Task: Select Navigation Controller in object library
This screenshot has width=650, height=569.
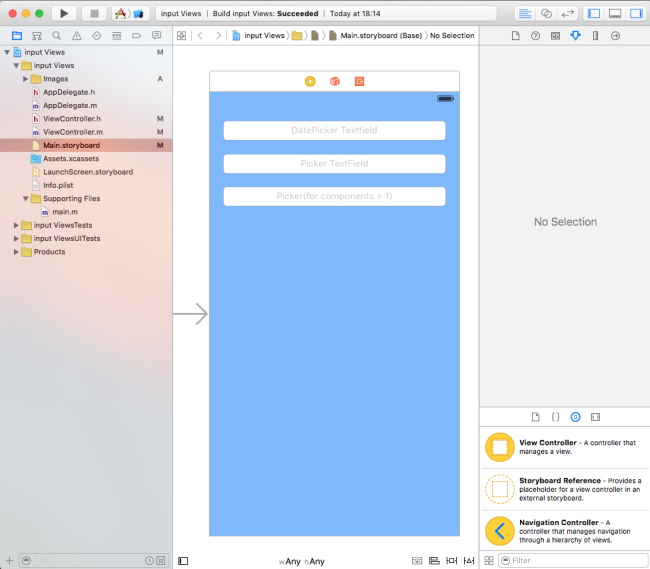Action: pos(565,531)
